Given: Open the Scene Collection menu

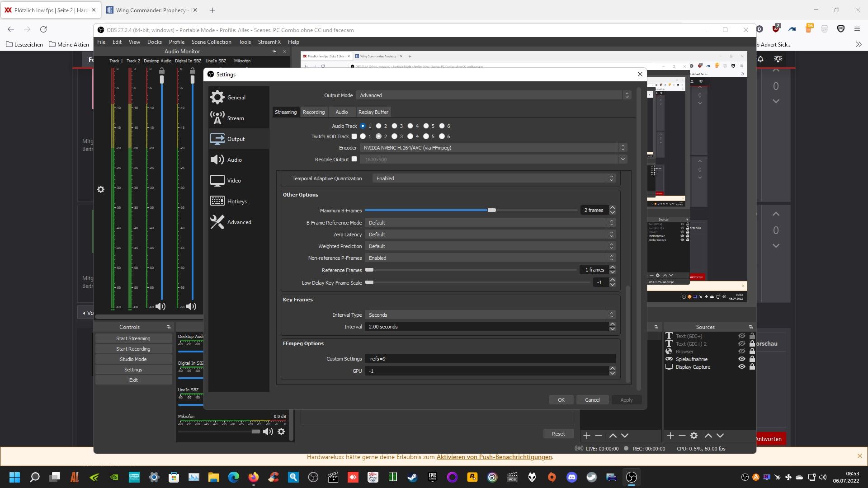Looking at the screenshot, I should tap(211, 42).
